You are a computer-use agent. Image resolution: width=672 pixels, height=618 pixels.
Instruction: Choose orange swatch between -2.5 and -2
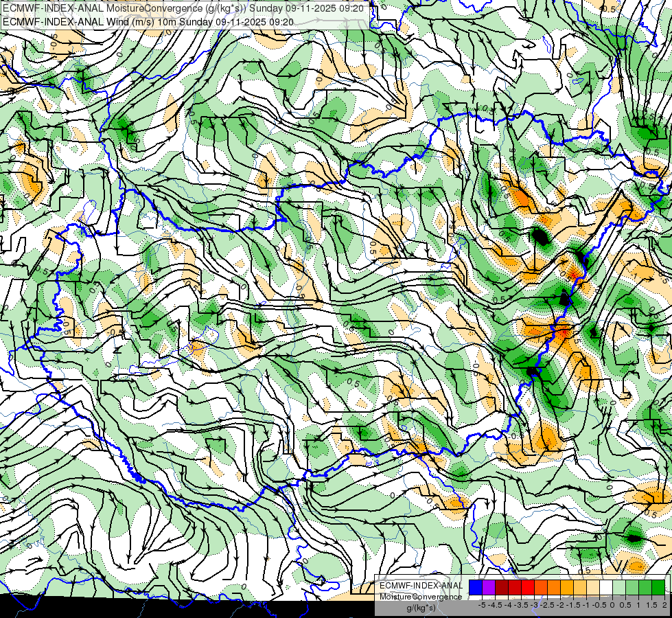(554, 587)
